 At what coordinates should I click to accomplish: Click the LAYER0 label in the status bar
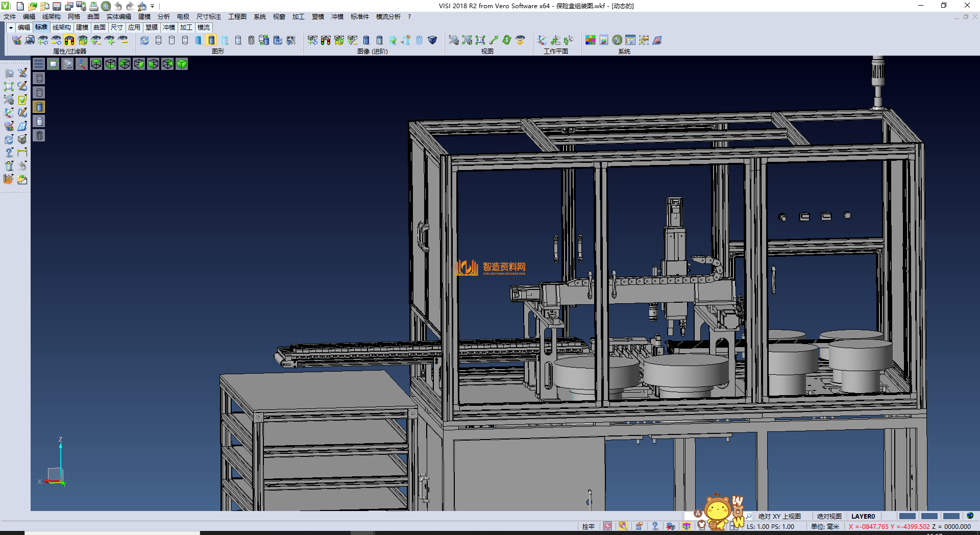click(863, 516)
